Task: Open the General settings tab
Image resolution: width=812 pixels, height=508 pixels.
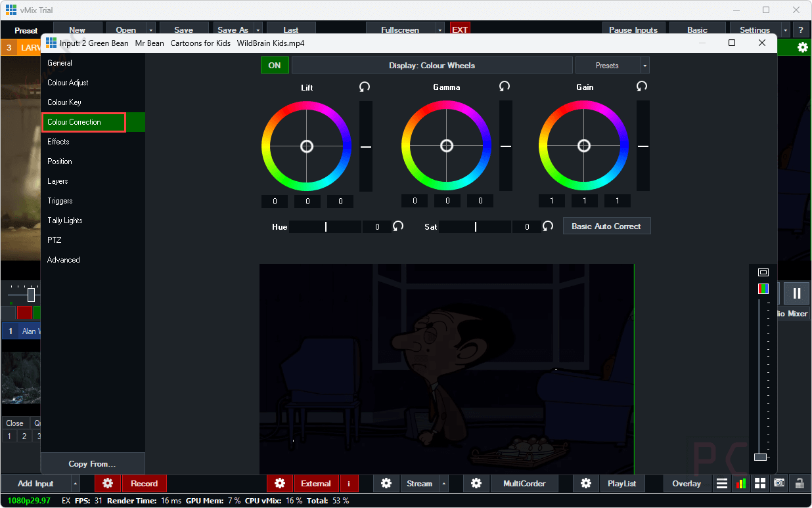Action: coord(93,63)
